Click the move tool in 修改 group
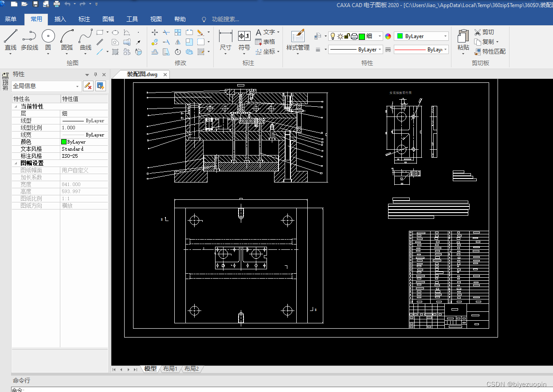Viewport: 553px width, 392px height. [155, 32]
